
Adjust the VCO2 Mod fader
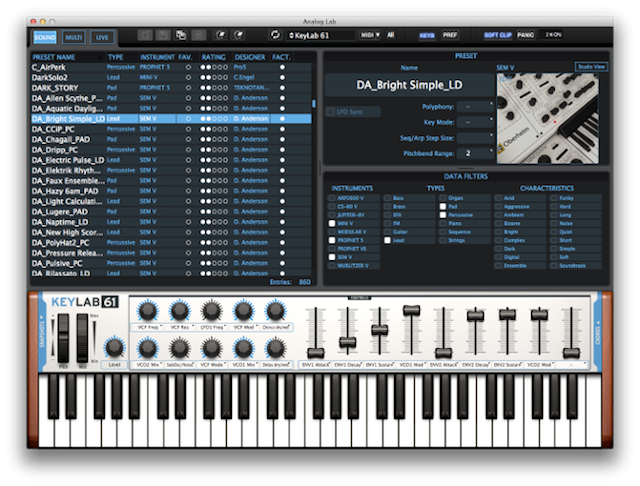point(539,314)
